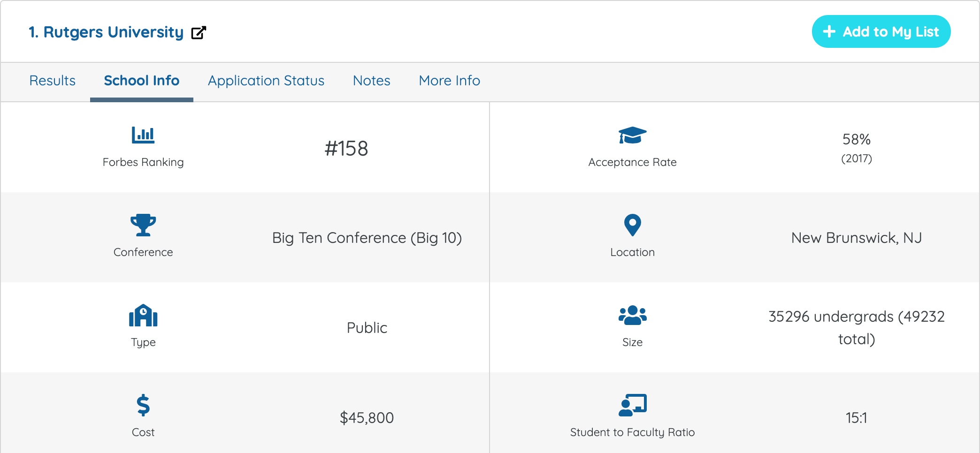Click the Student to Faculty Ratio icon
Image resolution: width=980 pixels, height=453 pixels.
click(632, 405)
